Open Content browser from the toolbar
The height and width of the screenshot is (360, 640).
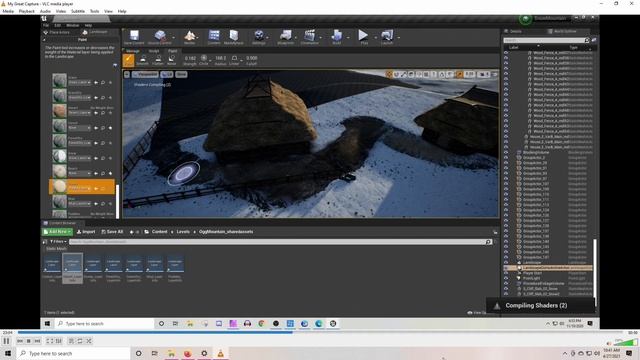click(x=214, y=37)
